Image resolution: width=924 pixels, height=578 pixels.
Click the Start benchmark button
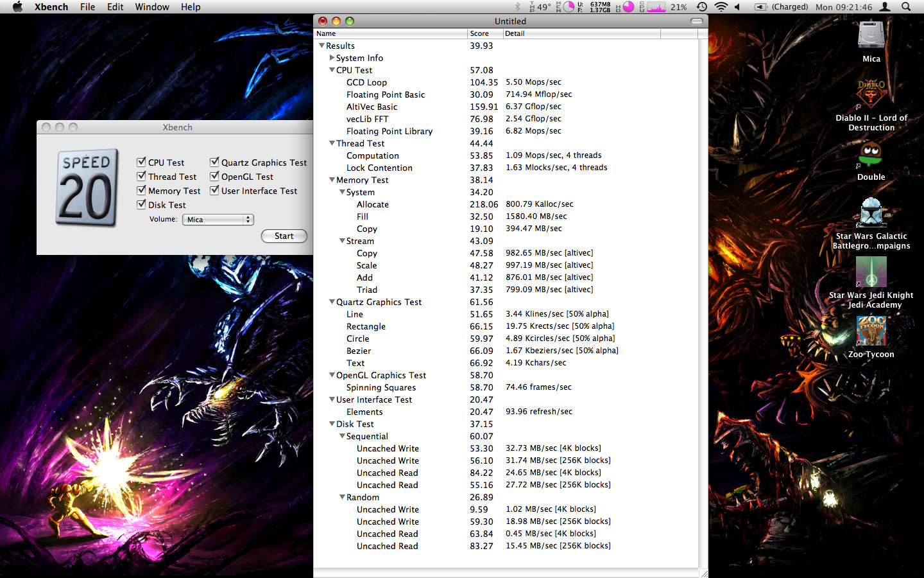tap(284, 236)
